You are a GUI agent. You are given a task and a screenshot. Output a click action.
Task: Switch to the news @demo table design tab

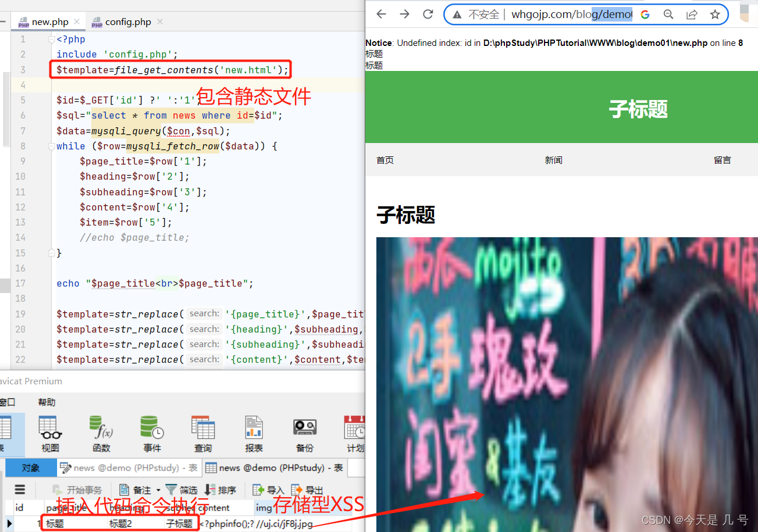(x=129, y=467)
